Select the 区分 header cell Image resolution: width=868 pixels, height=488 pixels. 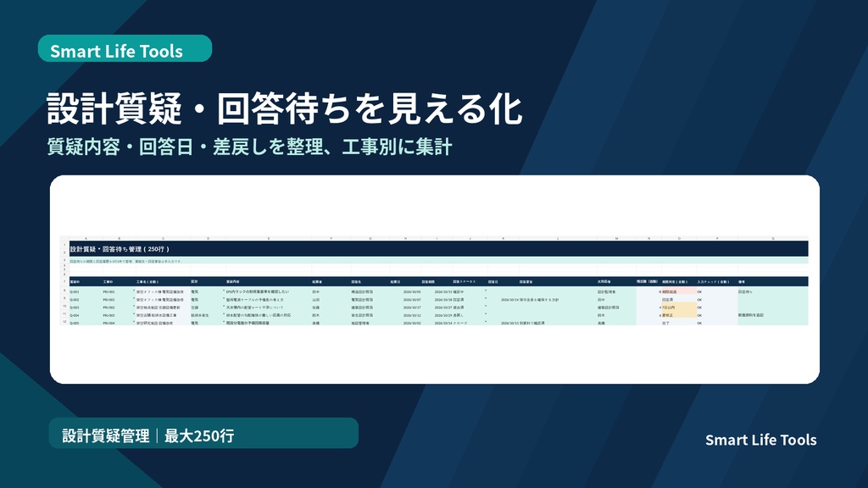coord(208,281)
